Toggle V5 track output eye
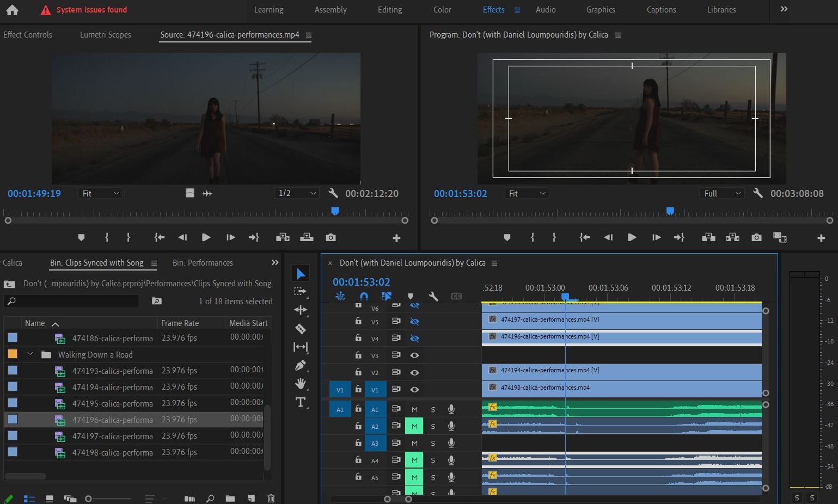 (414, 322)
